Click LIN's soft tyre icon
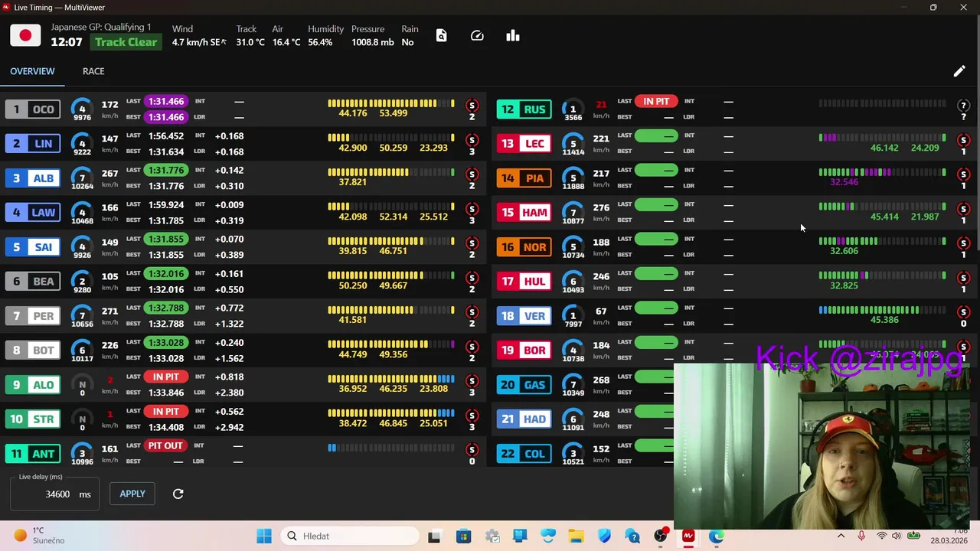980x551 pixels. [x=472, y=140]
